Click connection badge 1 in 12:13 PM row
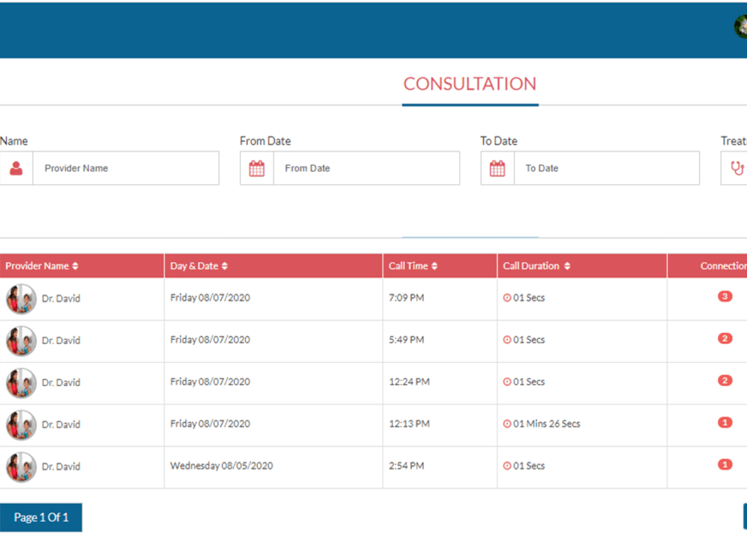The image size is (747, 560). point(725,422)
